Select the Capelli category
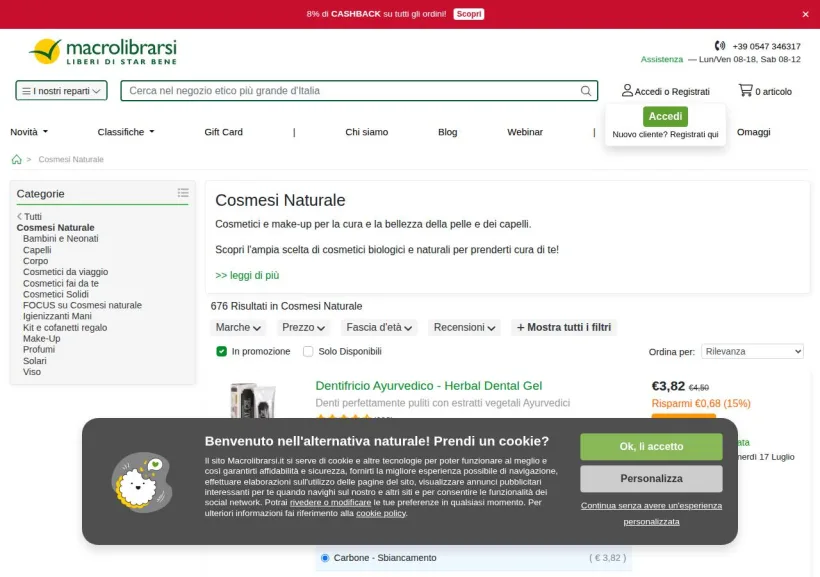 click(x=37, y=250)
